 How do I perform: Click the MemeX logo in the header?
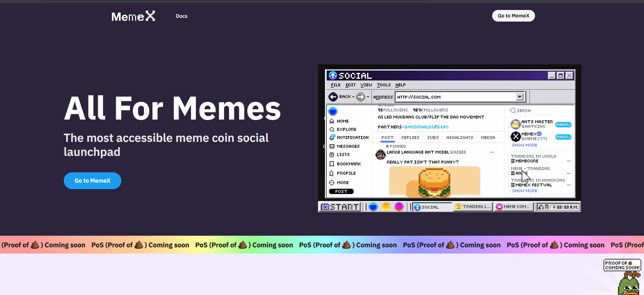click(133, 16)
